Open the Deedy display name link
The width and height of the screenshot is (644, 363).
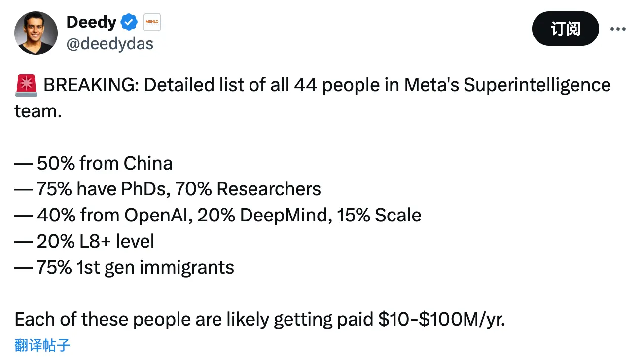point(91,22)
